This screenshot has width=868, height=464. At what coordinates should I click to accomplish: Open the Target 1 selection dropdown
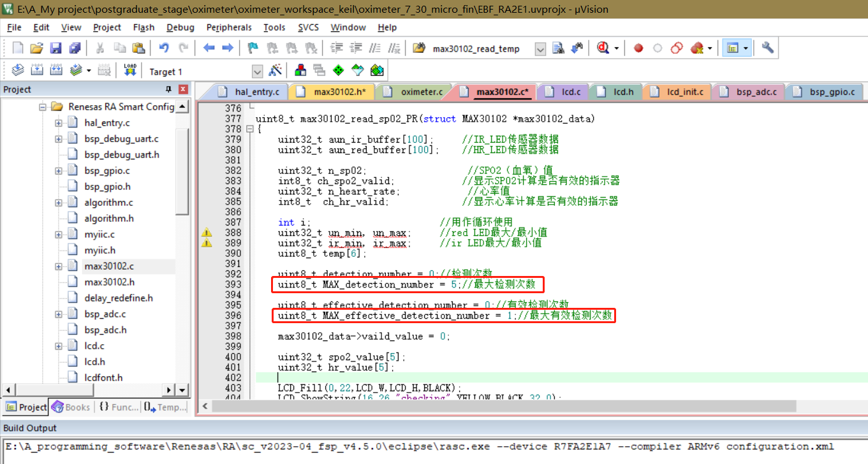click(x=258, y=71)
